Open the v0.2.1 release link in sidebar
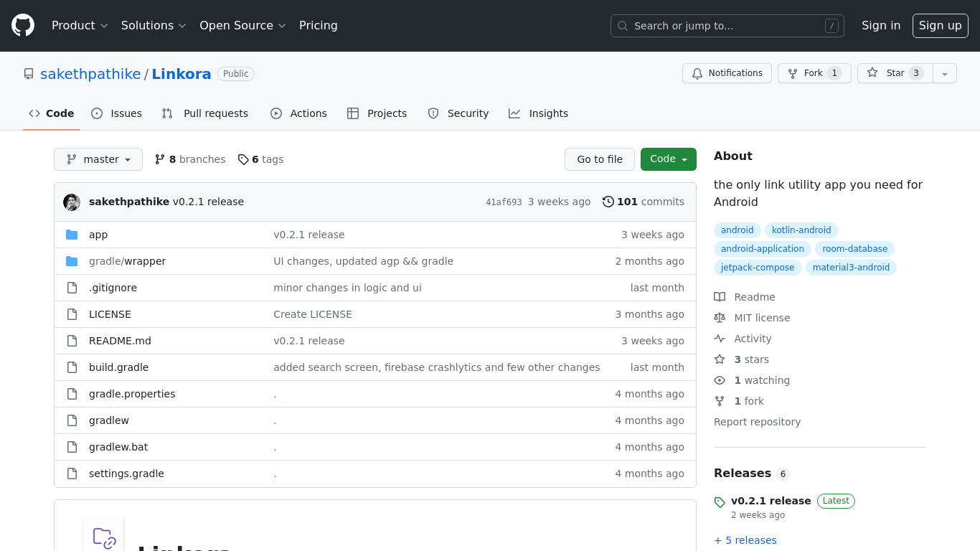Image resolution: width=980 pixels, height=551 pixels. pos(771,501)
